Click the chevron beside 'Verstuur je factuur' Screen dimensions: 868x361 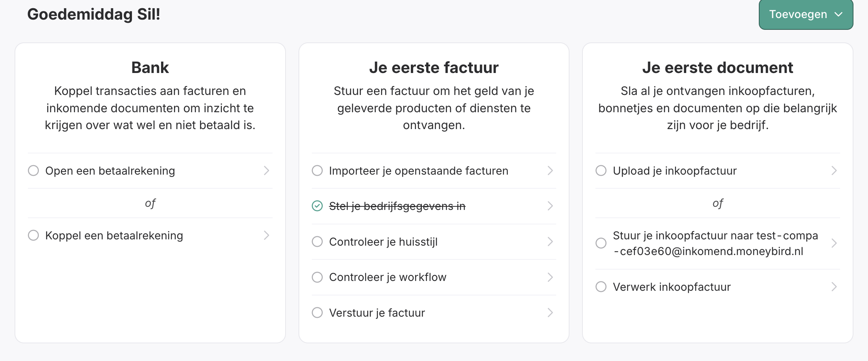[x=550, y=313]
